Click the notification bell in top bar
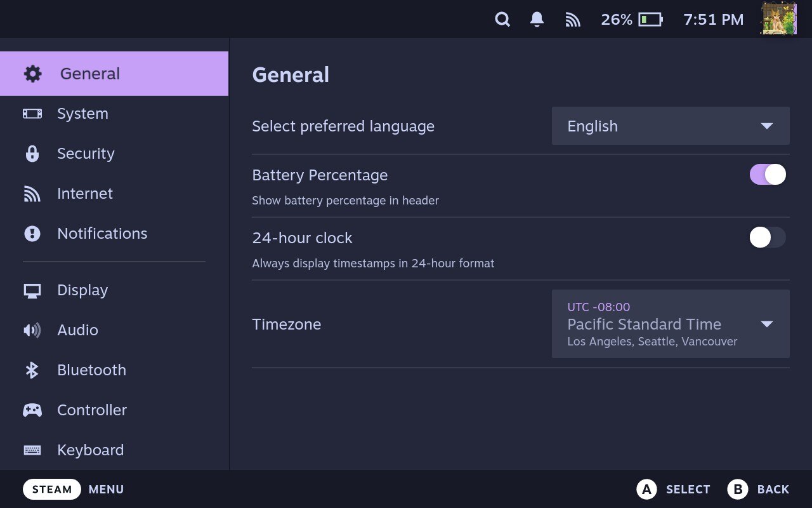Viewport: 812px width, 508px height. click(536, 19)
